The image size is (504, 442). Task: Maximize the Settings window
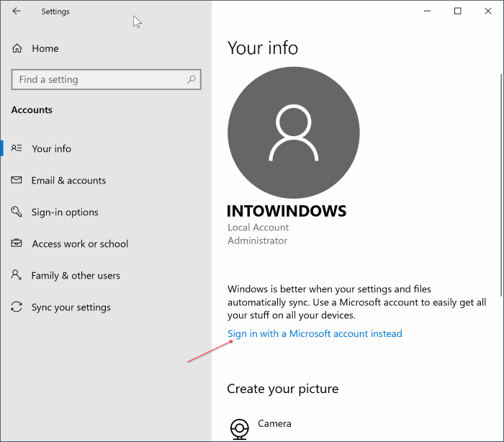[x=457, y=11]
